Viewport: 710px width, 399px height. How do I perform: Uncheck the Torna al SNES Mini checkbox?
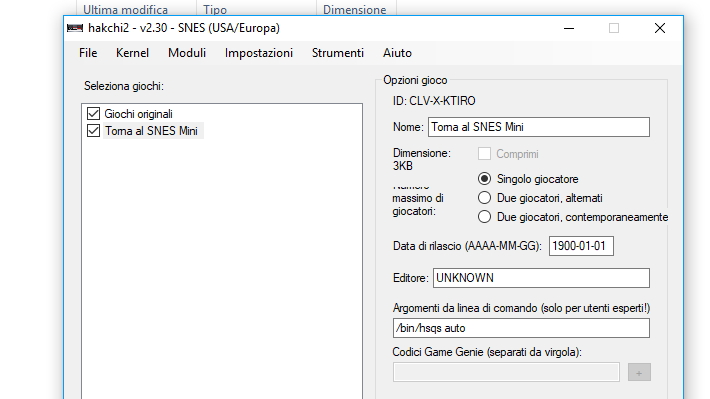(x=93, y=131)
